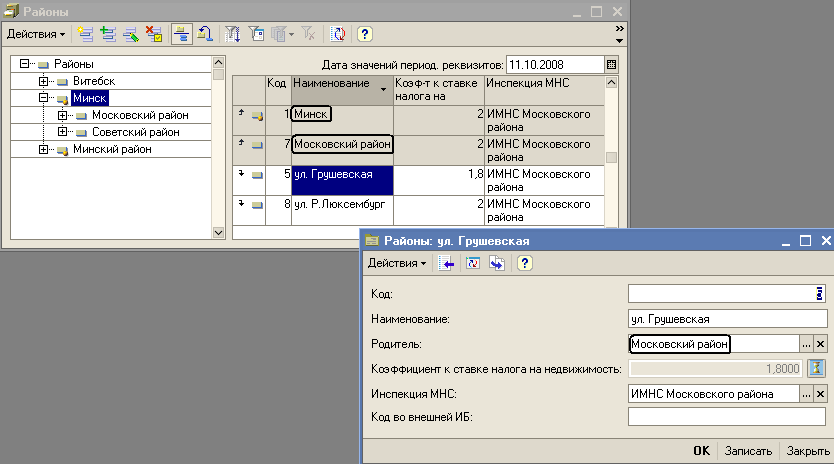The image size is (834, 464).
Task: Open help in the Районы list toolbar
Action: tap(364, 34)
